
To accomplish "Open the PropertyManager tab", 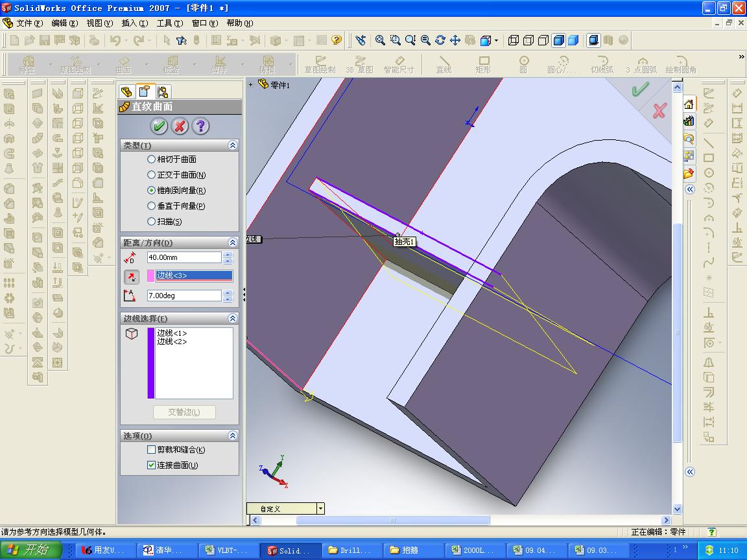I will (145, 91).
